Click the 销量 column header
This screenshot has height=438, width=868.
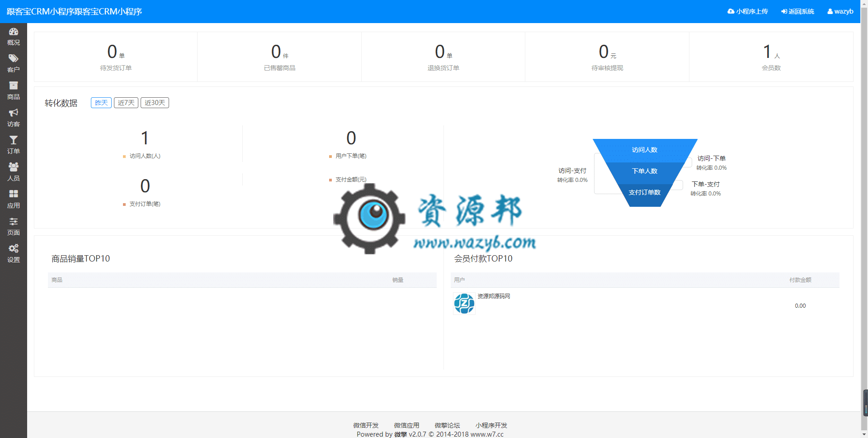(x=398, y=280)
